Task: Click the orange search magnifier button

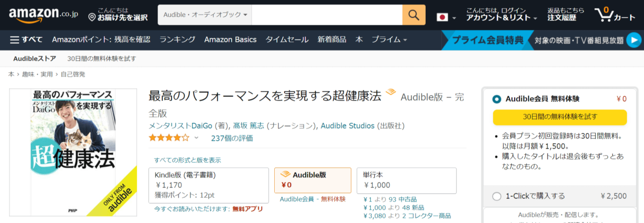Action: tap(414, 15)
